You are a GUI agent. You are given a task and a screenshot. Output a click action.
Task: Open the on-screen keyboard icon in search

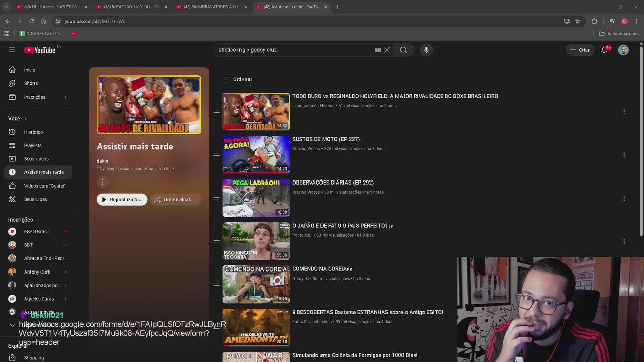point(378,50)
